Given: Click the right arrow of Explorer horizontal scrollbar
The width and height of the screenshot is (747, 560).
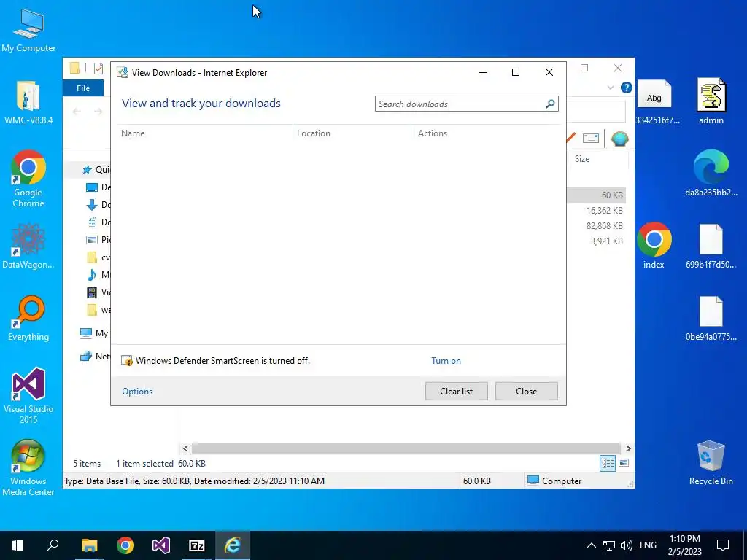Looking at the screenshot, I should [628, 448].
